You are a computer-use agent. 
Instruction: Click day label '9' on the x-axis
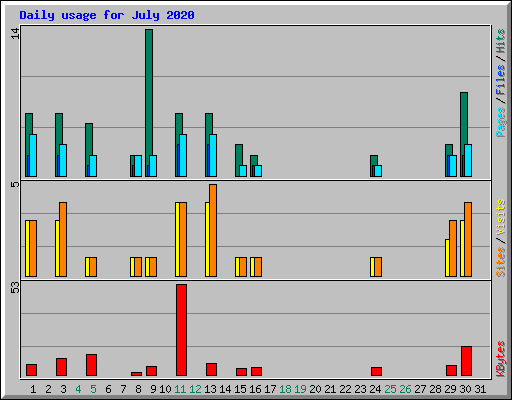pyautogui.click(x=153, y=389)
